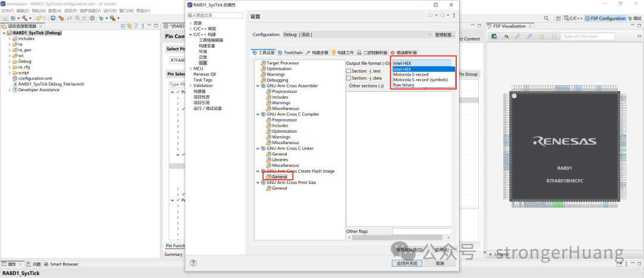Enable the Section: -j .data checkbox

coord(349,78)
